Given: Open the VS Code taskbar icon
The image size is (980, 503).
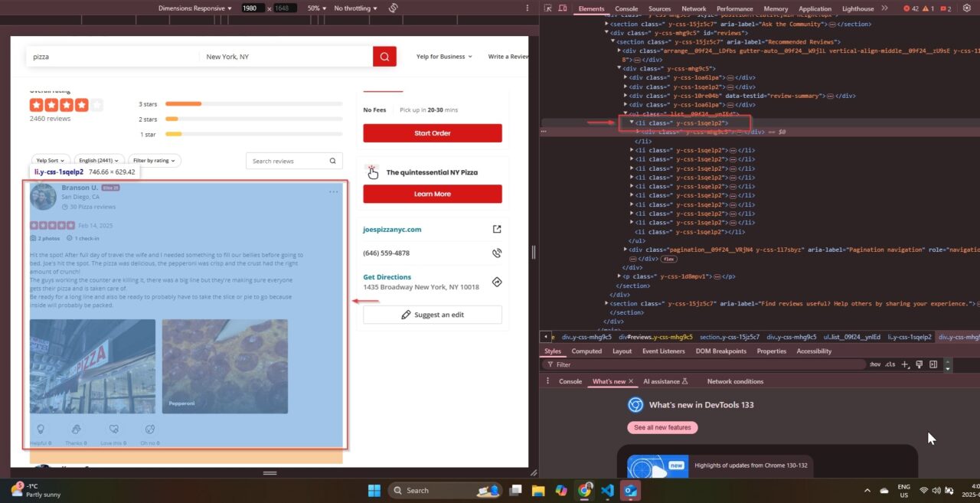Looking at the screenshot, I should [607, 490].
